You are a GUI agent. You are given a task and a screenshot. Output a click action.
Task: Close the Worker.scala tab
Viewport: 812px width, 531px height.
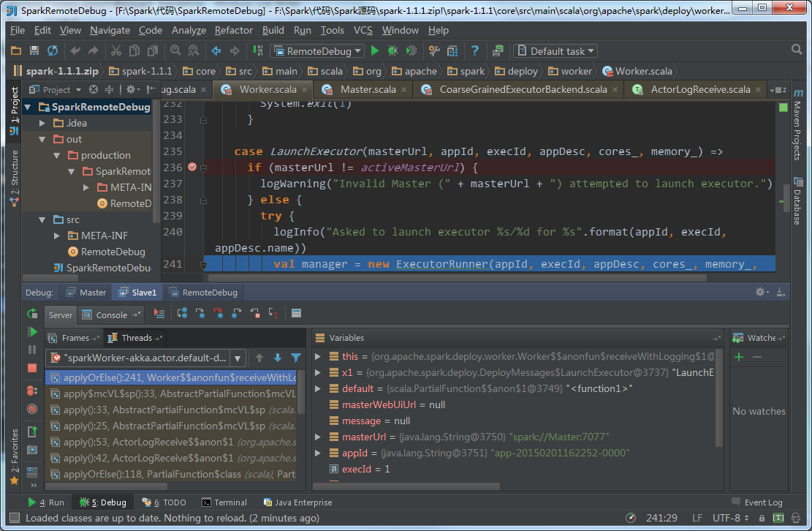coord(305,90)
